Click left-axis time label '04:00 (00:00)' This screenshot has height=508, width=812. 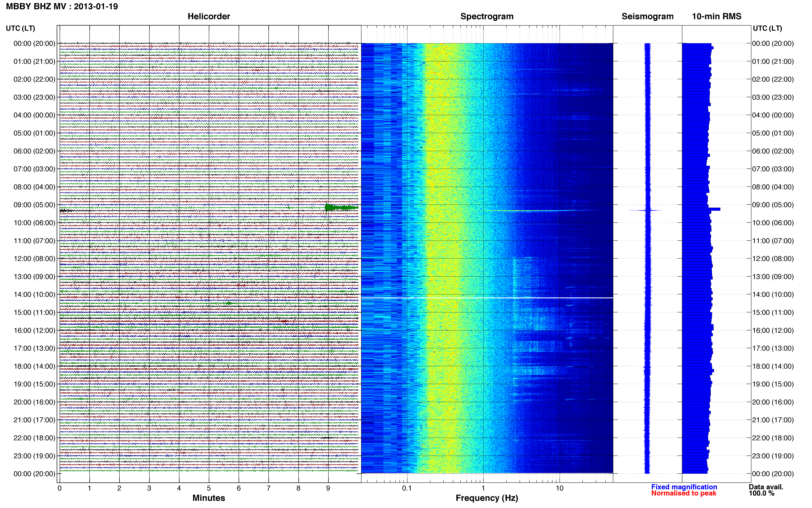(x=34, y=115)
